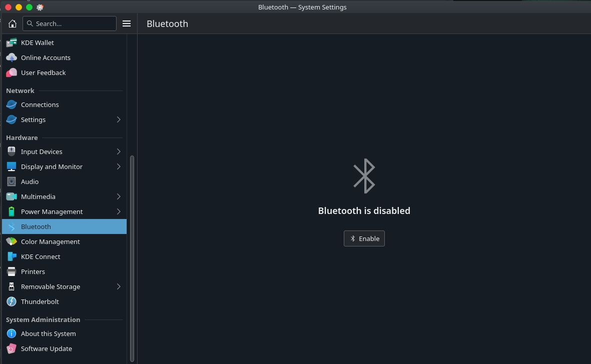Open Printers settings
591x364 pixels.
pyautogui.click(x=65, y=272)
